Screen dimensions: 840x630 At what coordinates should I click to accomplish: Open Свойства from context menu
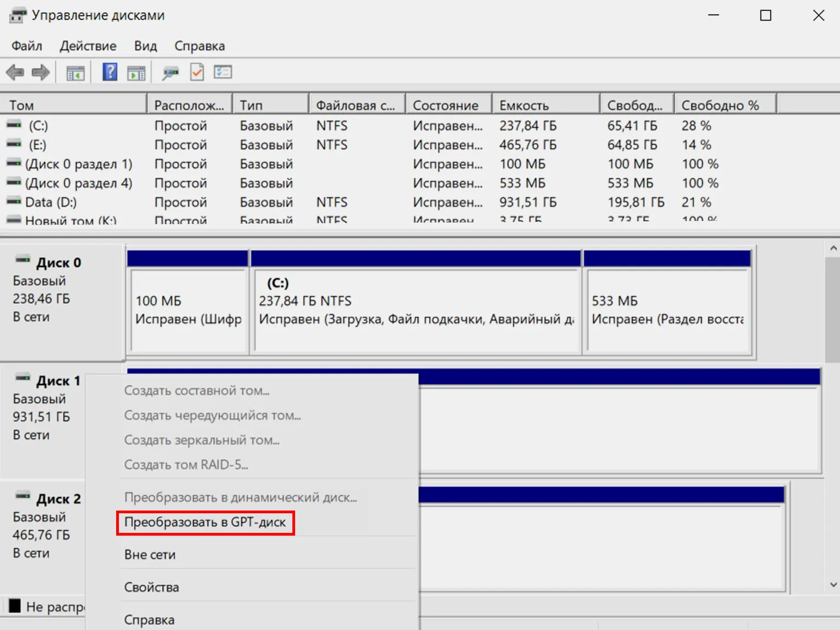(152, 587)
